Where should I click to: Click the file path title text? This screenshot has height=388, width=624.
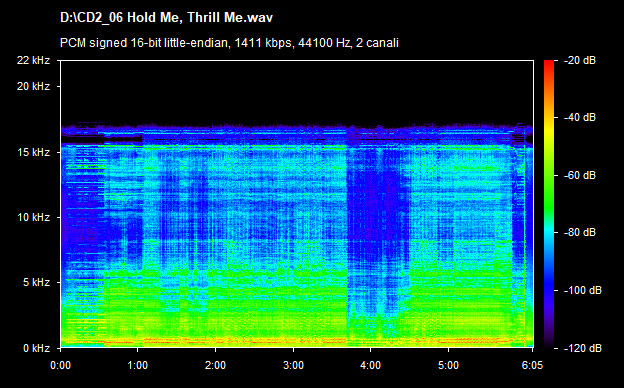166,18
